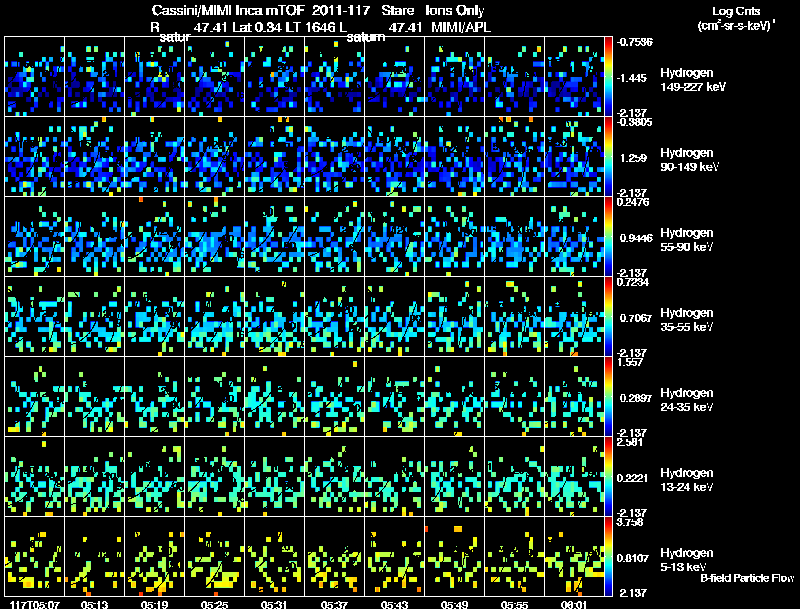Screen dimensions: 800x609
Task: Open the 35-55 keV panel at 05:49
Action: point(454,317)
